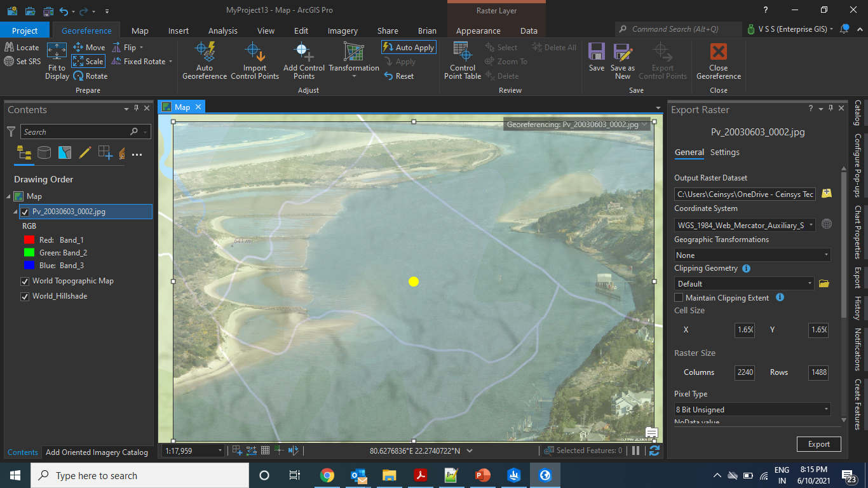Toggle Auto Apply in the Adjust group
This screenshot has height=488, width=868.
(408, 46)
